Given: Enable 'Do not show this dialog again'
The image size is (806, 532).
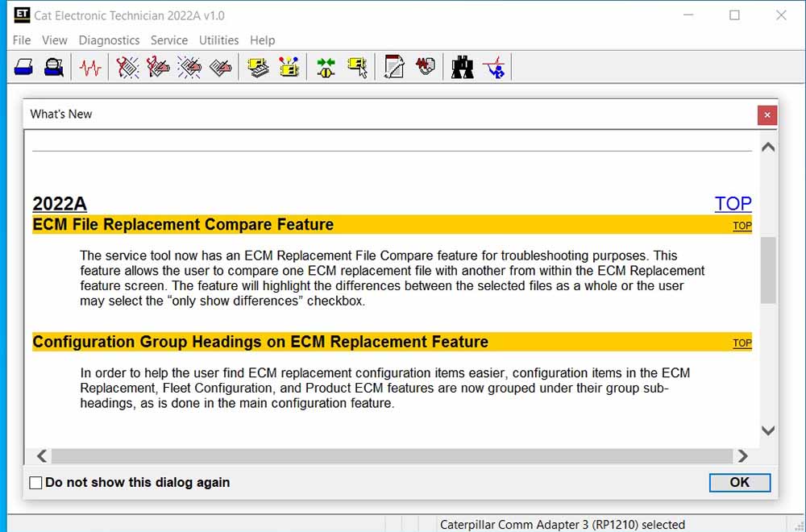Looking at the screenshot, I should point(35,483).
